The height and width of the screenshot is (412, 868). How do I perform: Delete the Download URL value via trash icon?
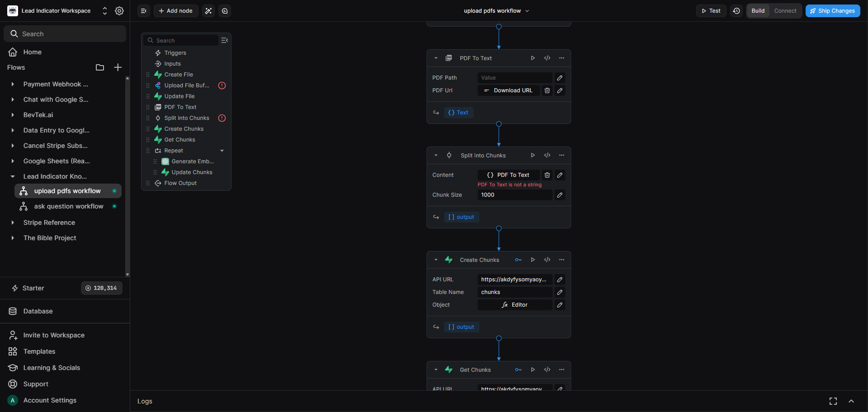[x=547, y=90]
